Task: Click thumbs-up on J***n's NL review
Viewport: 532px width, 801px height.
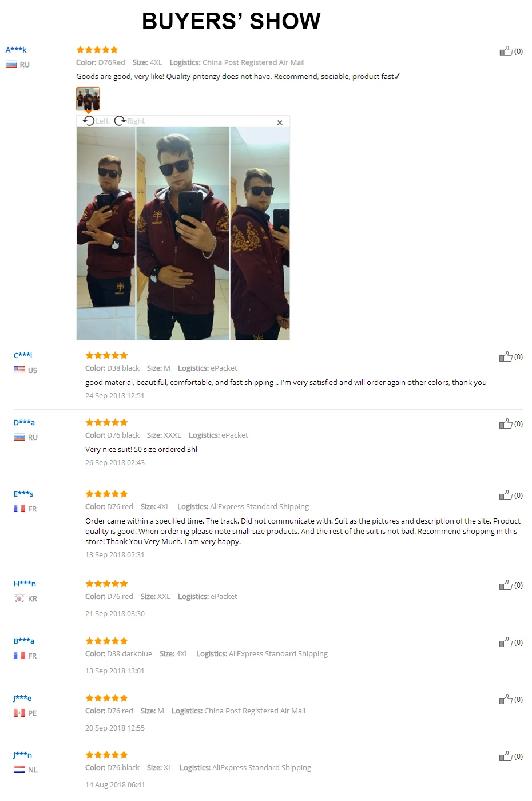Action: [506, 756]
